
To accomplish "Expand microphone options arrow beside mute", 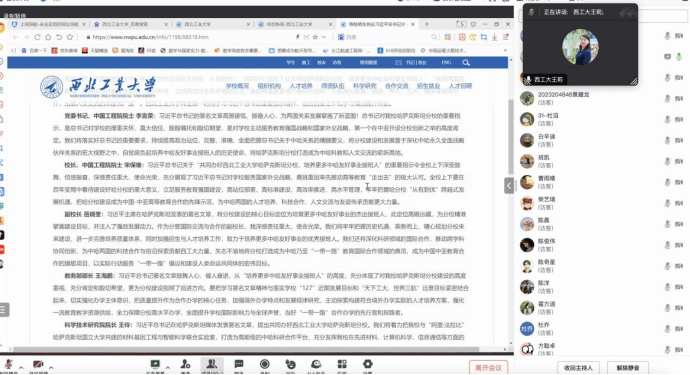I will pos(21,368).
